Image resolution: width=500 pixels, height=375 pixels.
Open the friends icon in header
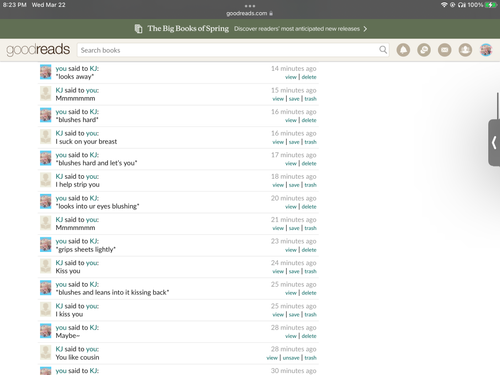pos(465,50)
